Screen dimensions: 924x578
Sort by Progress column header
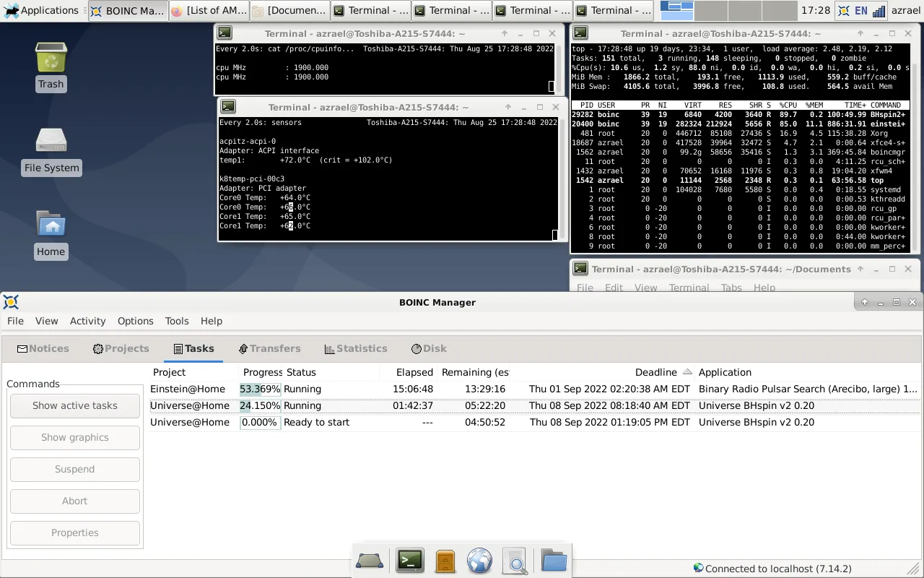(x=261, y=372)
